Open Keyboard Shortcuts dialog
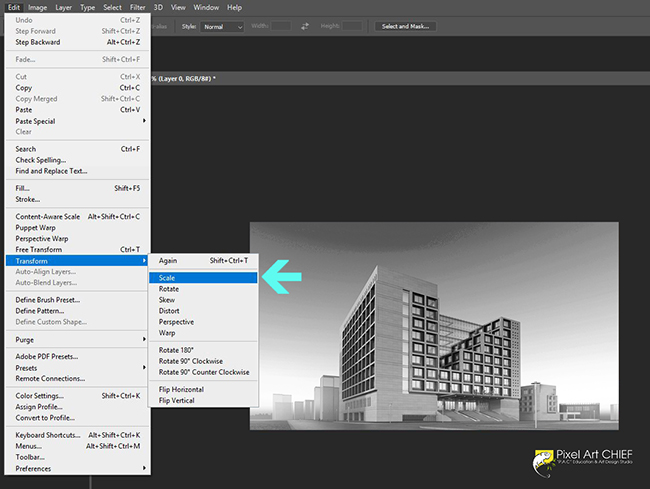This screenshot has width=650, height=489. (78, 435)
